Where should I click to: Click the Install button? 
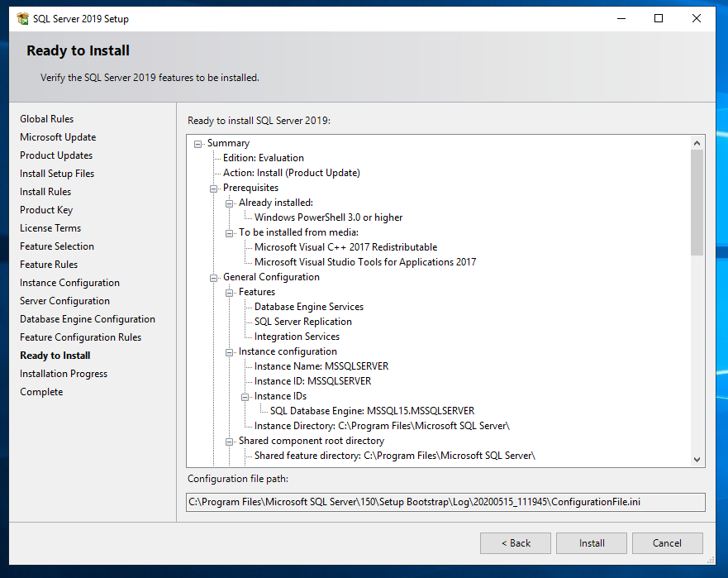(x=592, y=543)
